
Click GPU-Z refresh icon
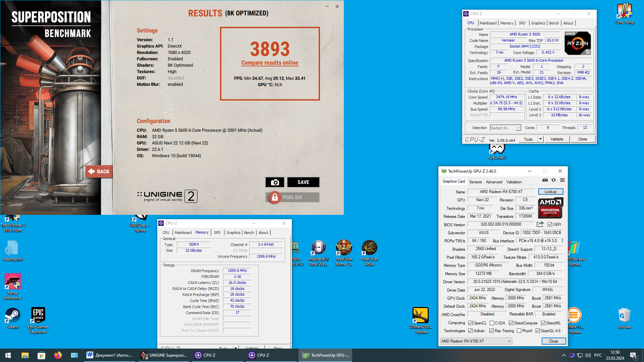click(554, 180)
